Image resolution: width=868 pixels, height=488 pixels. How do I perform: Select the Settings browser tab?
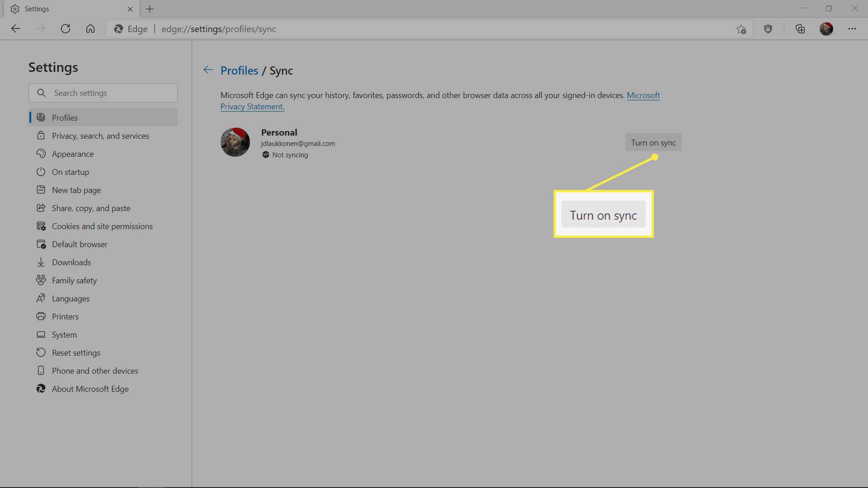pos(72,9)
